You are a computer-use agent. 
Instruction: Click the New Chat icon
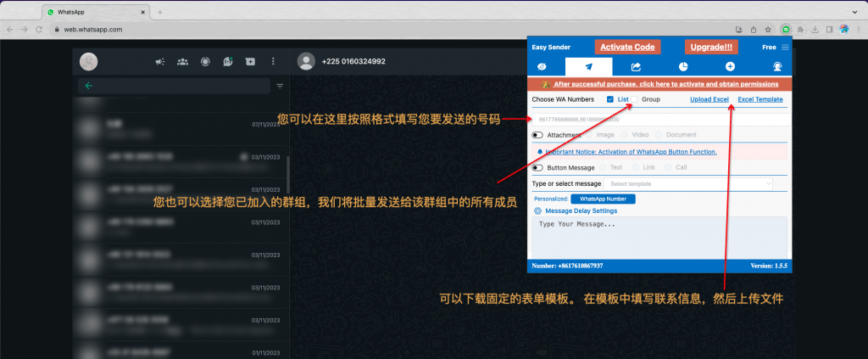tap(250, 62)
